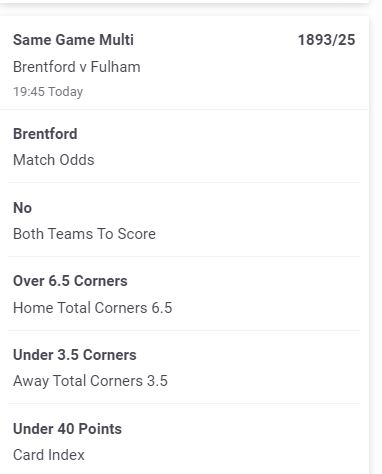This screenshot has width=382, height=474.
Task: Open the Brentford v Fulham match link
Action: 77,67
